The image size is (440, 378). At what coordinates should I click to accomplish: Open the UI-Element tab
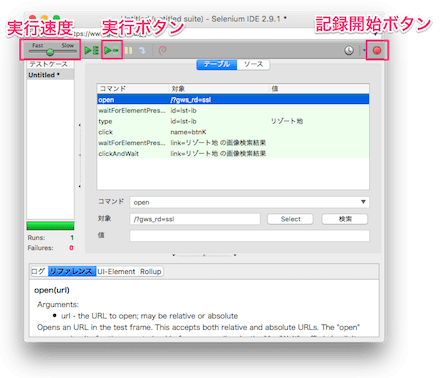116,271
